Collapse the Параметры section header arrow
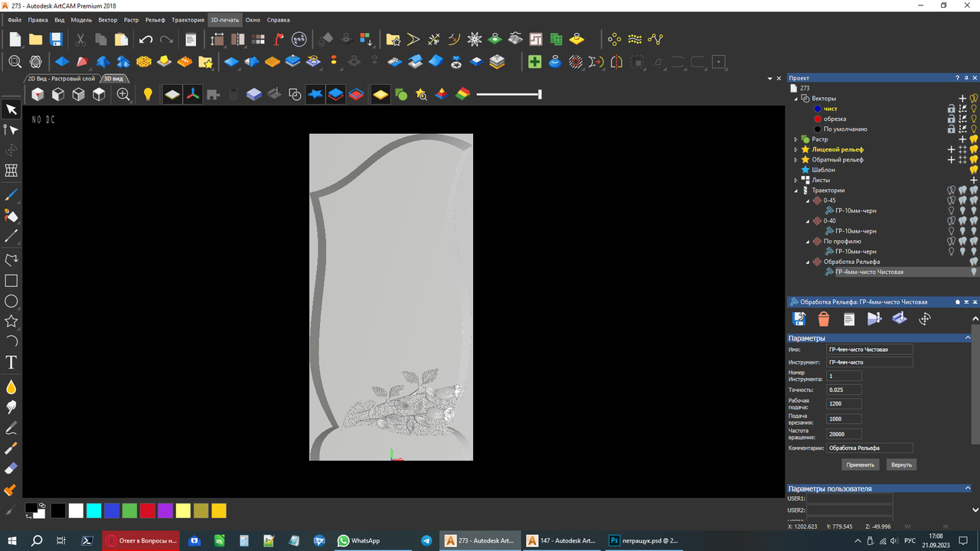The image size is (980, 551). coord(969,337)
